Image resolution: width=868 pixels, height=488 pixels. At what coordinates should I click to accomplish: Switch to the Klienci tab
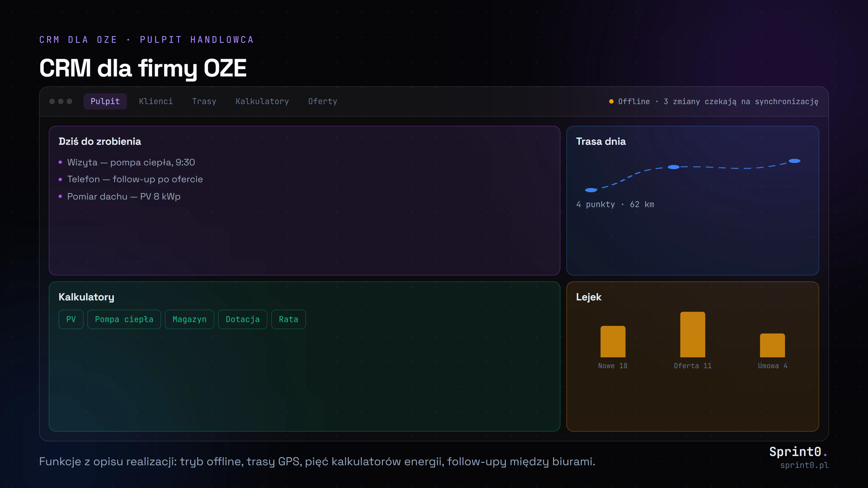point(156,101)
